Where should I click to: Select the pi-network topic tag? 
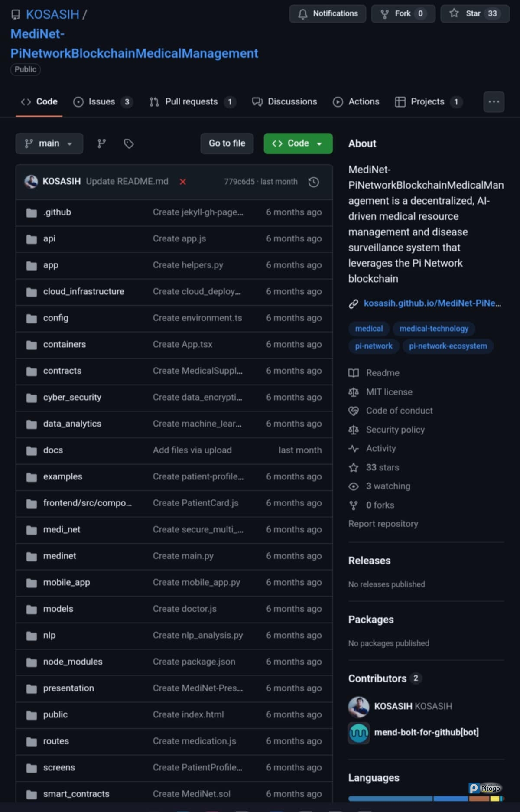[374, 346]
